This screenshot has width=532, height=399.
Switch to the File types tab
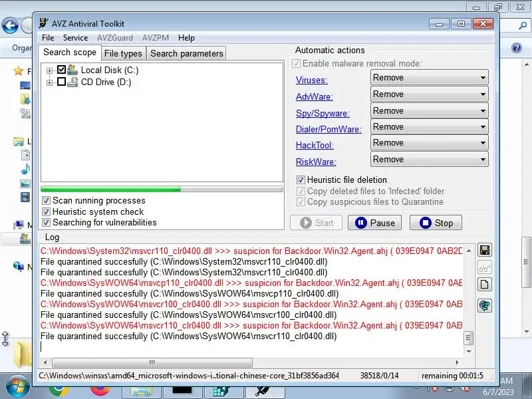coord(123,53)
